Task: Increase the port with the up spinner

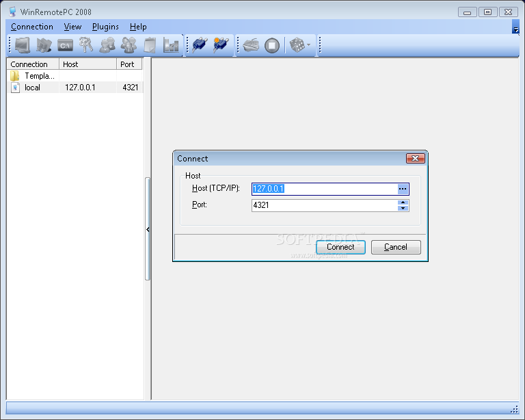Action: pos(403,202)
